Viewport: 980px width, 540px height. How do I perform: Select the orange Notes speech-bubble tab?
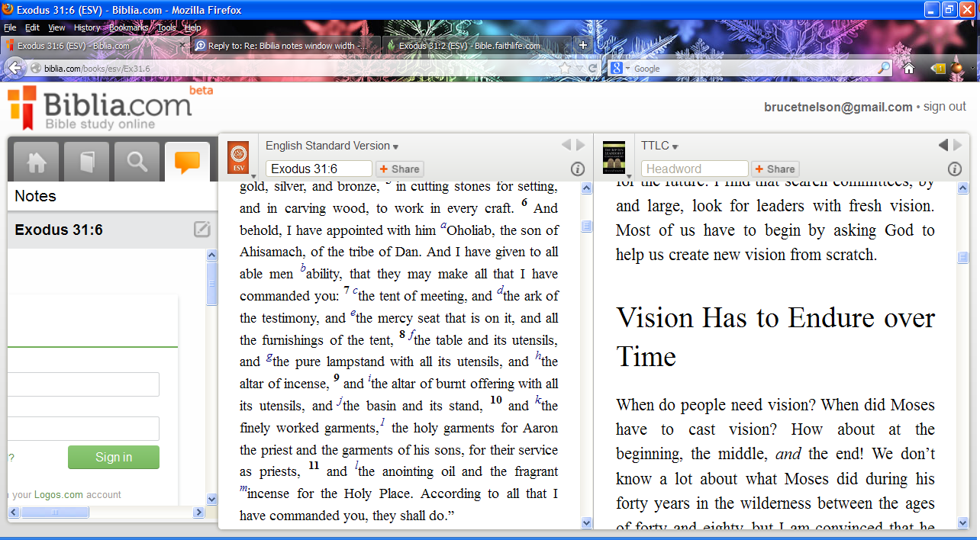(187, 162)
